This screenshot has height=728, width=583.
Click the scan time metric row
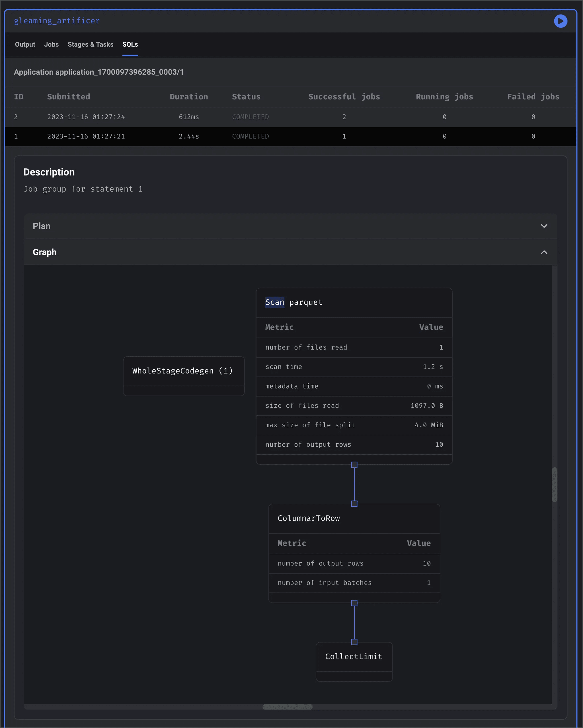pyautogui.click(x=354, y=367)
